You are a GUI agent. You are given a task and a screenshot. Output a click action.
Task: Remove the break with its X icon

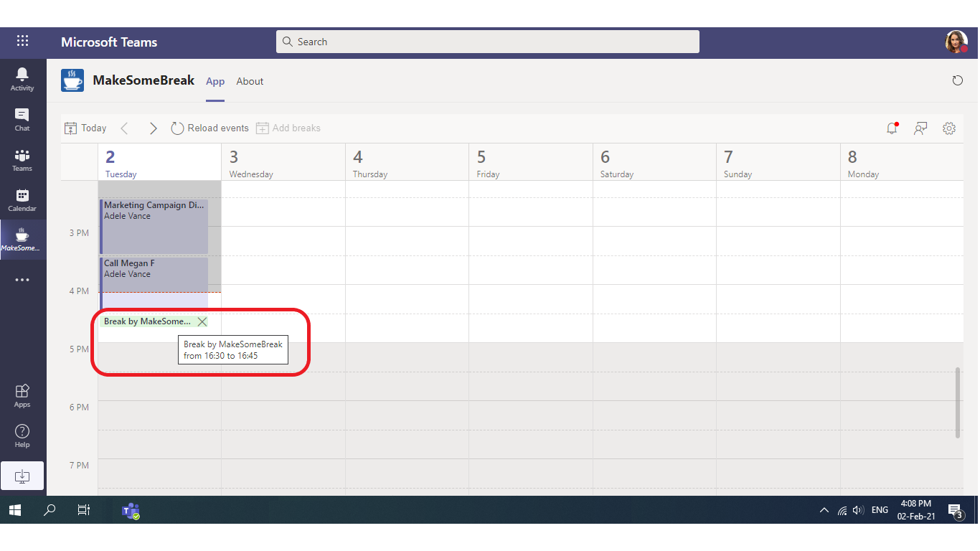tap(202, 321)
